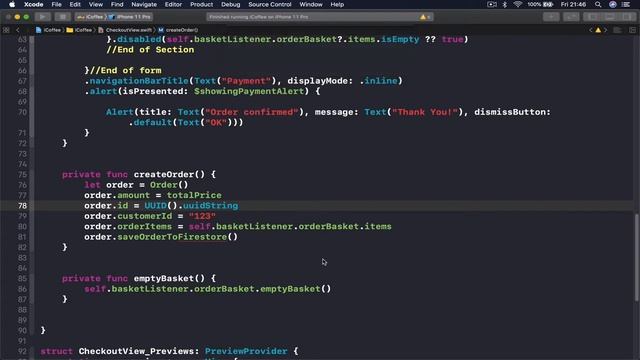Click '//End of Section' comment
The image size is (640, 360).
click(150, 50)
